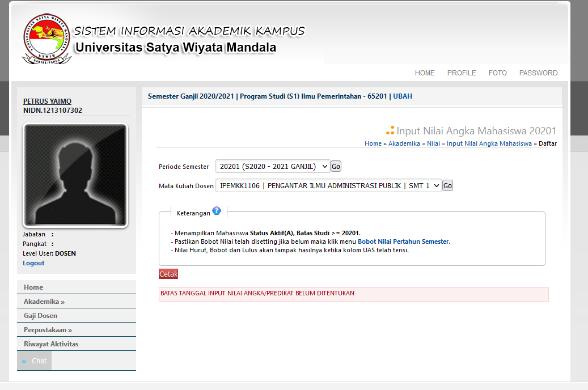Expand the Perpustakaan sidebar menu

tap(48, 330)
